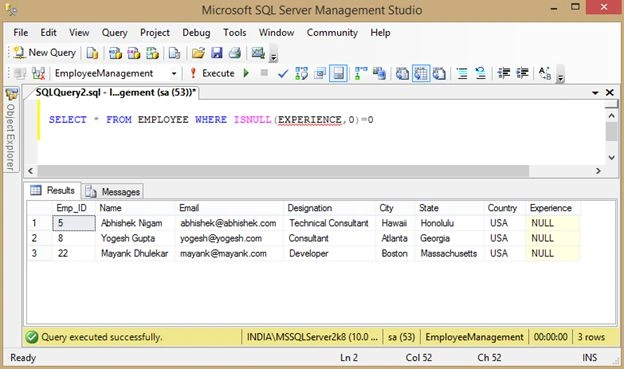624x369 pixels.
Task: Increase indent using the indent icon
Action: 522,73
